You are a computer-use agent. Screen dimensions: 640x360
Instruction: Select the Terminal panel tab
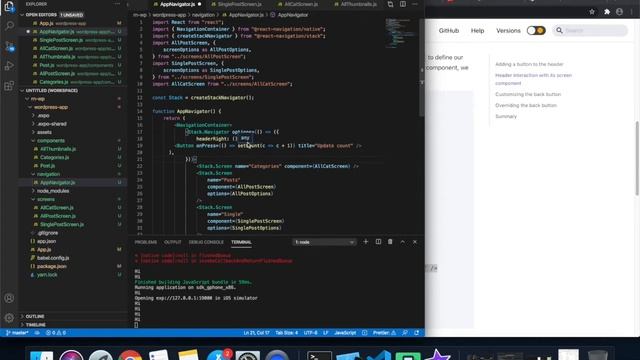tap(241, 242)
